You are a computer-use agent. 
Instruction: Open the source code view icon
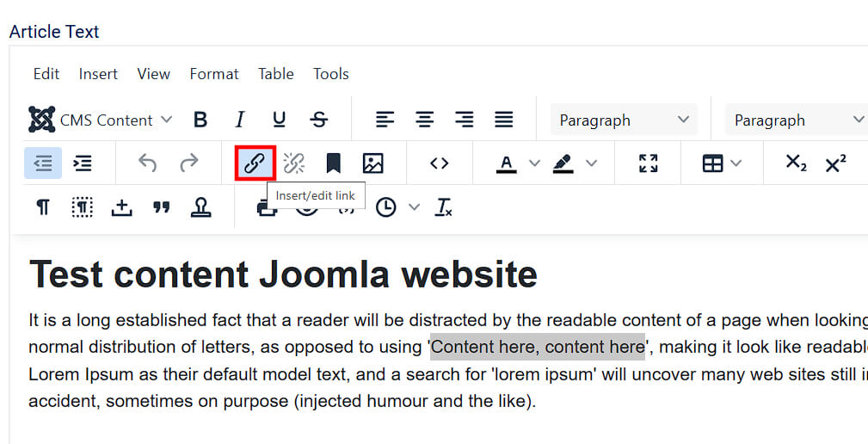click(440, 163)
